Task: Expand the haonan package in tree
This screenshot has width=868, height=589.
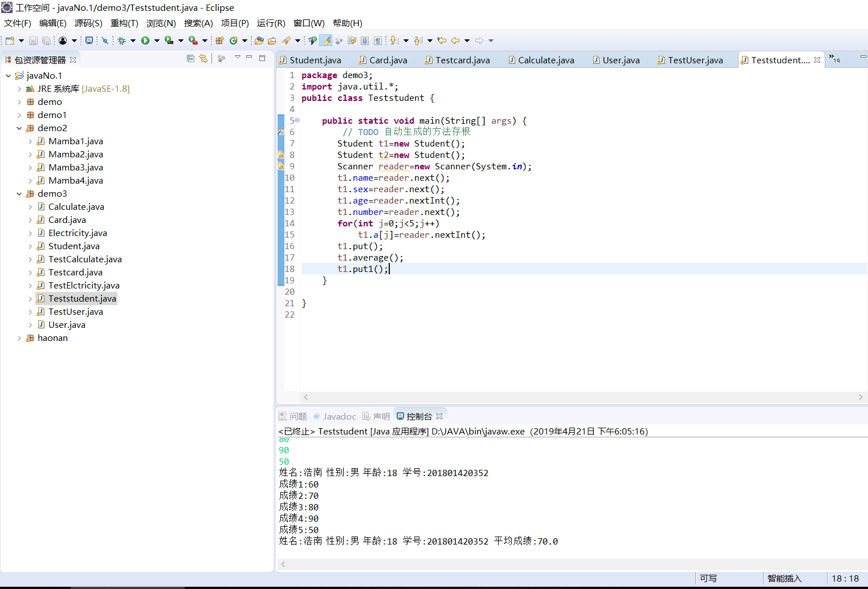Action: pyautogui.click(x=19, y=338)
